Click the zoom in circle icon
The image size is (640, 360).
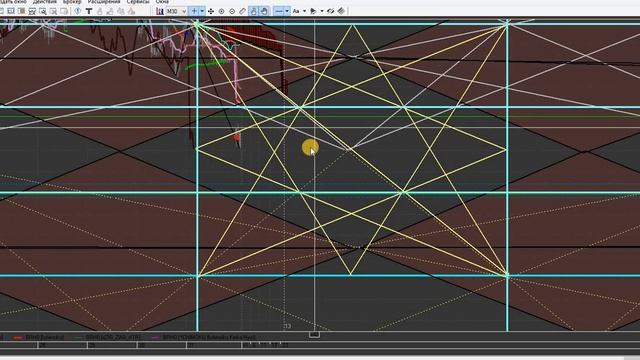[221, 11]
